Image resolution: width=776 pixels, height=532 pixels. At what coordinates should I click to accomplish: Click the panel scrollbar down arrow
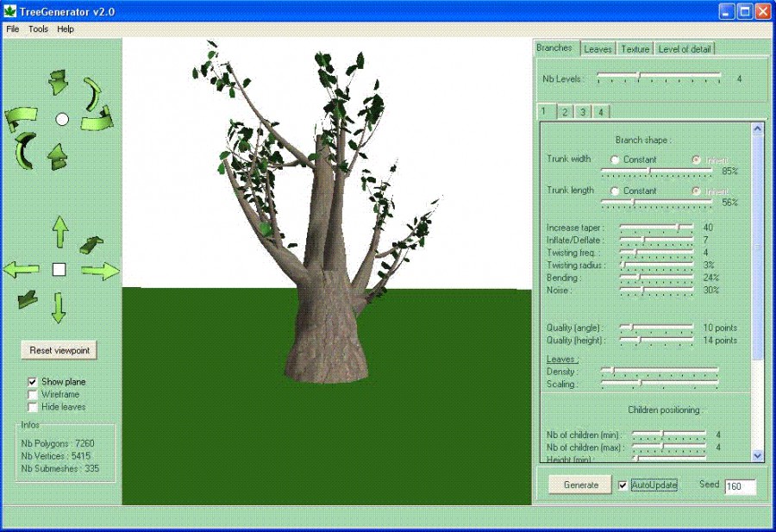[758, 455]
